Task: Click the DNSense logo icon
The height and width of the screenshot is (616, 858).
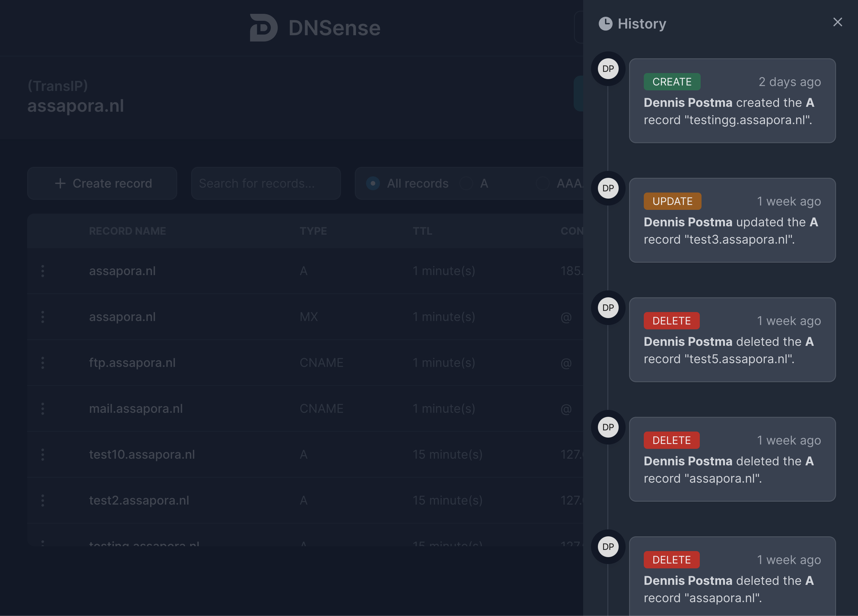Action: (264, 28)
